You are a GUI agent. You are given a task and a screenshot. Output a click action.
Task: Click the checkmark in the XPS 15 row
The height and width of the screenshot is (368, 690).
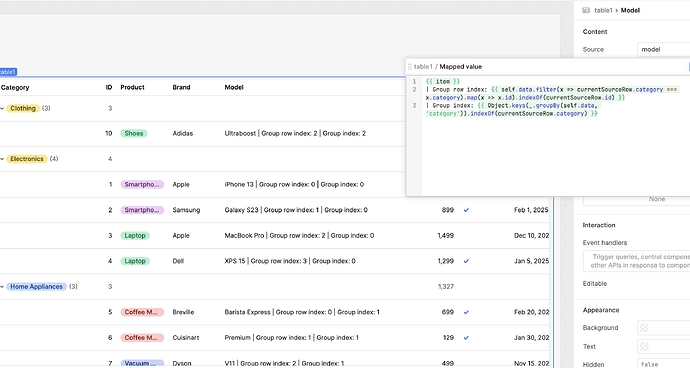pos(466,261)
